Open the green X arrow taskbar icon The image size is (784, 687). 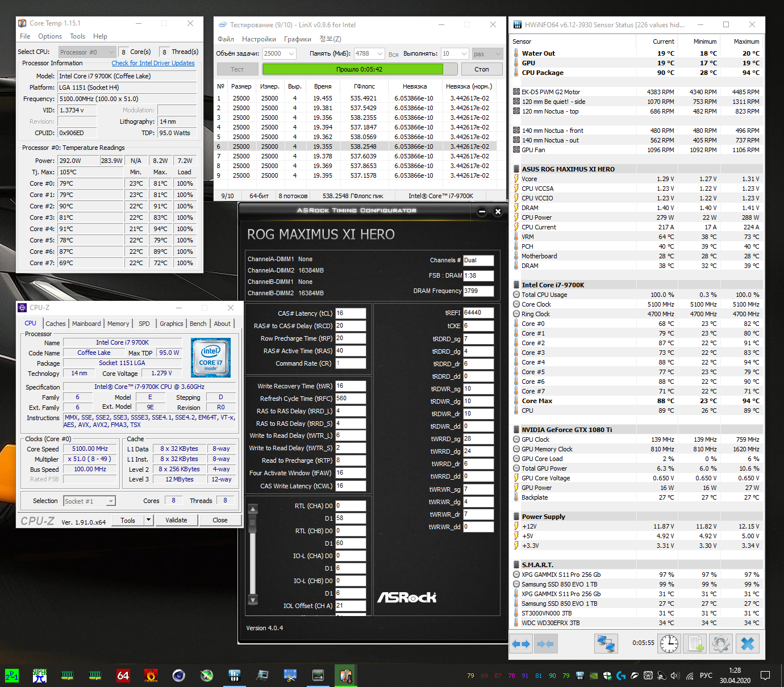click(207, 676)
